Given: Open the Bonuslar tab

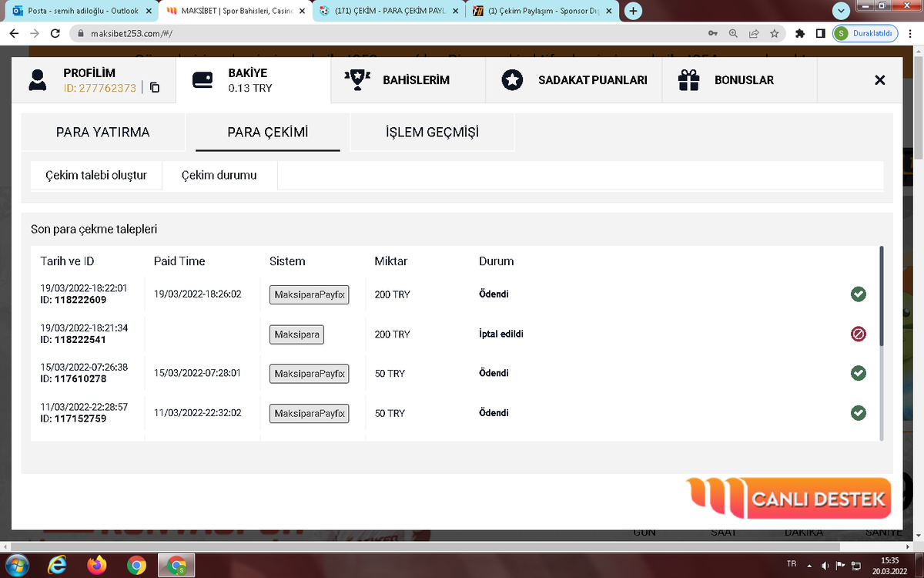Looking at the screenshot, I should [x=739, y=80].
